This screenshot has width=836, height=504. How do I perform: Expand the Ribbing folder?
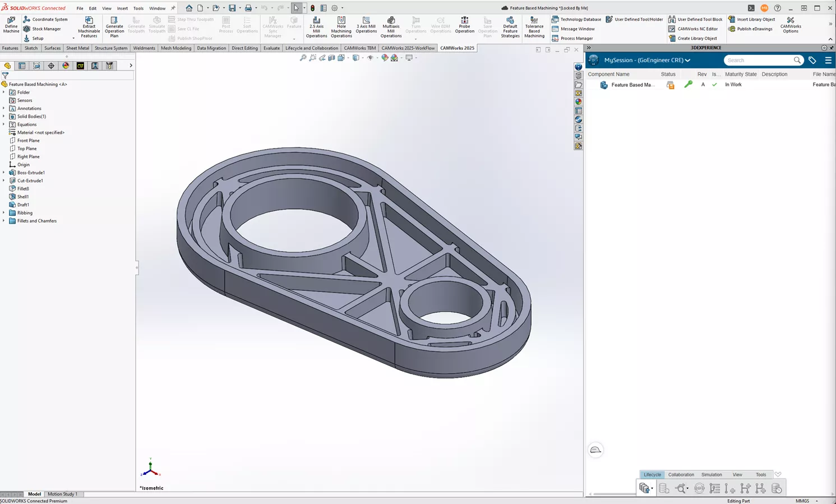pos(4,212)
